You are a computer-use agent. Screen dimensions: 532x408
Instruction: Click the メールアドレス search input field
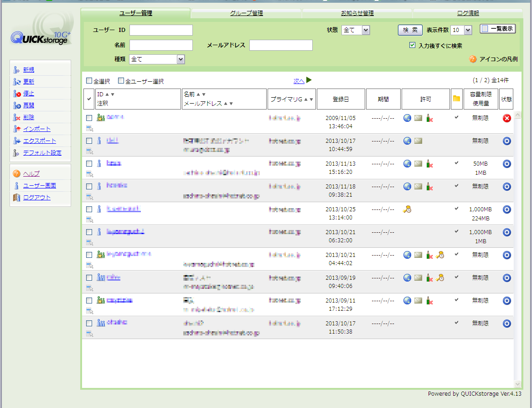click(281, 45)
